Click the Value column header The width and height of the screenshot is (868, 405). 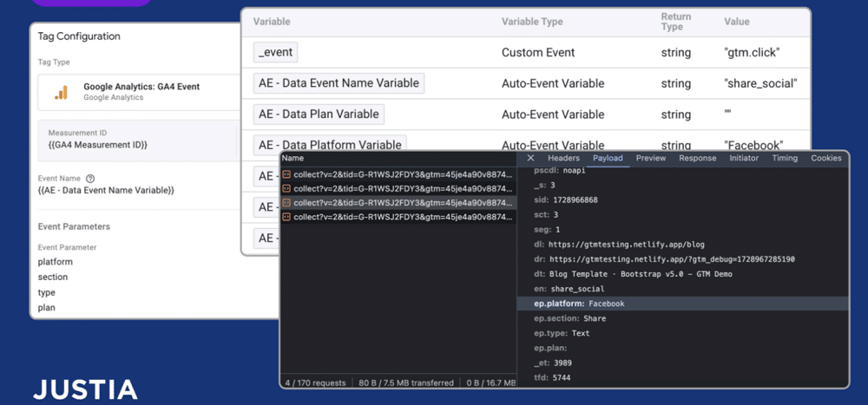(x=736, y=22)
